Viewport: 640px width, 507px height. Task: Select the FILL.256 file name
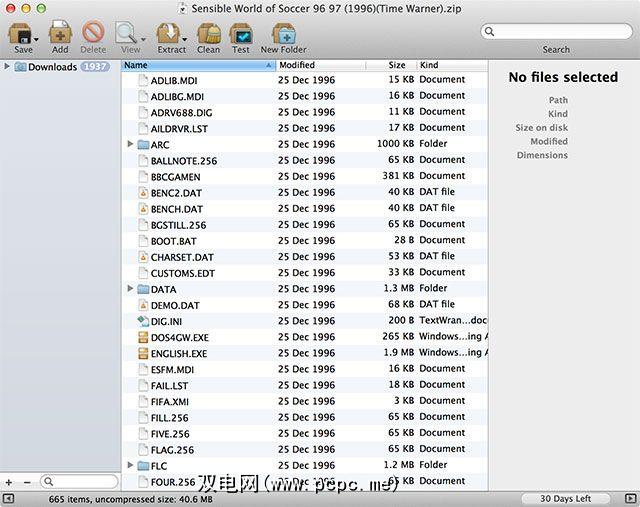pyautogui.click(x=169, y=418)
